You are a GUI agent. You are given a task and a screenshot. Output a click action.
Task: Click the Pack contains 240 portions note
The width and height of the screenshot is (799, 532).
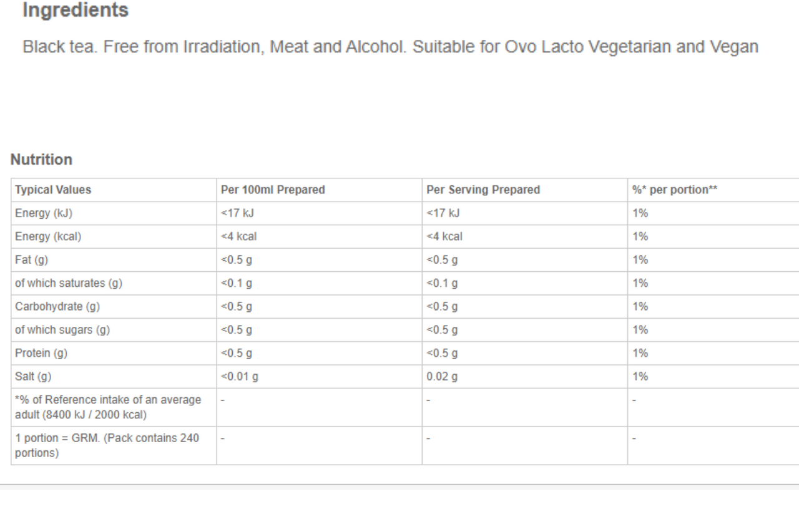[107, 446]
